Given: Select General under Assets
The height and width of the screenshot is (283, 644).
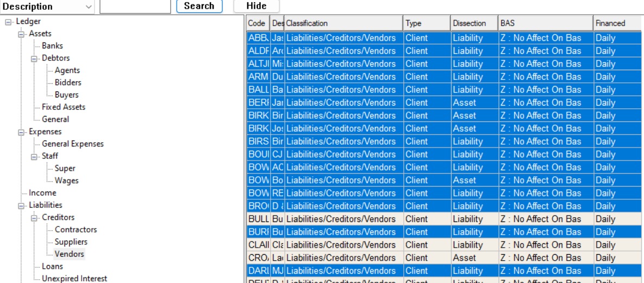Looking at the screenshot, I should coord(55,119).
